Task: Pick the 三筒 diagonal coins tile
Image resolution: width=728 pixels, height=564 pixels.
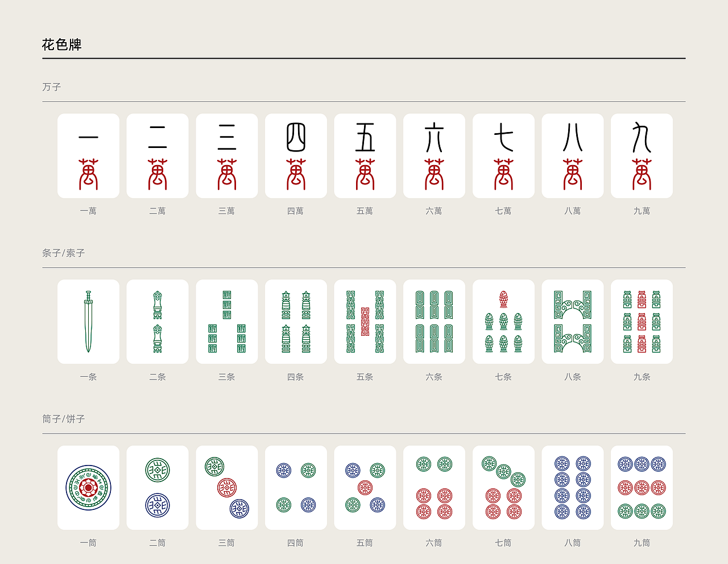Action: 227,488
